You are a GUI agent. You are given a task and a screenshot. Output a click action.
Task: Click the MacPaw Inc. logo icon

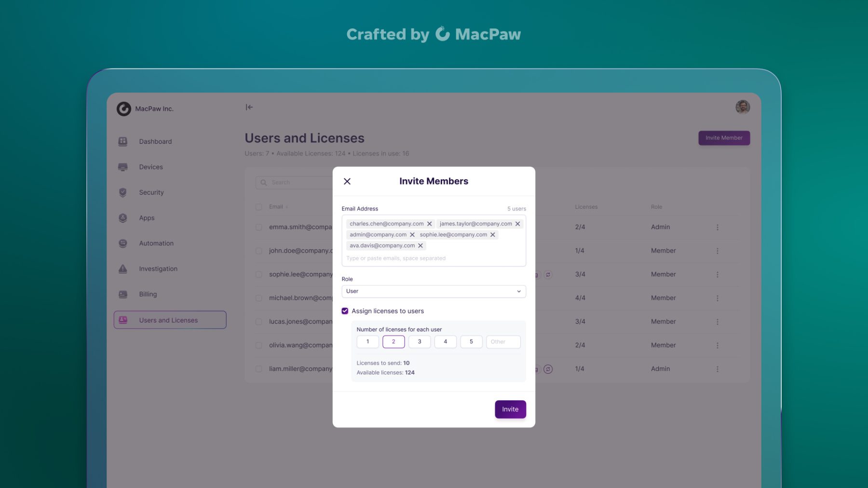[x=123, y=109]
